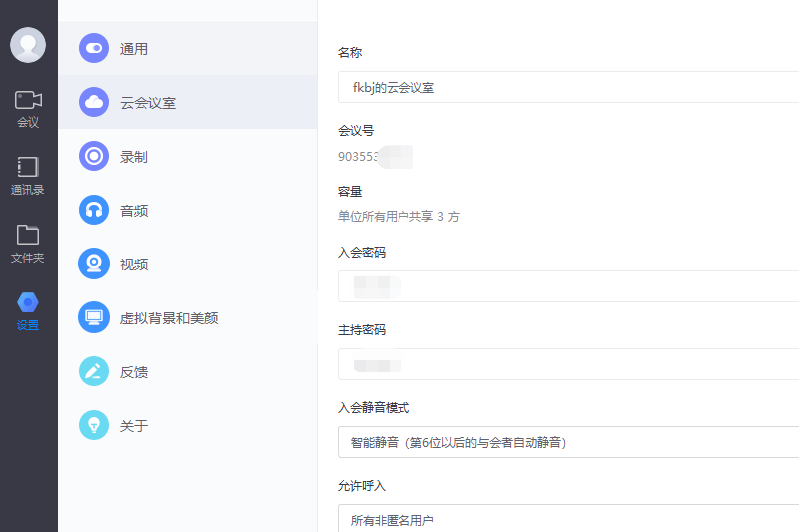Viewport: 799px width, 532px height.
Task: Switch to 虚拟背景和美颜 settings section
Action: tap(168, 318)
